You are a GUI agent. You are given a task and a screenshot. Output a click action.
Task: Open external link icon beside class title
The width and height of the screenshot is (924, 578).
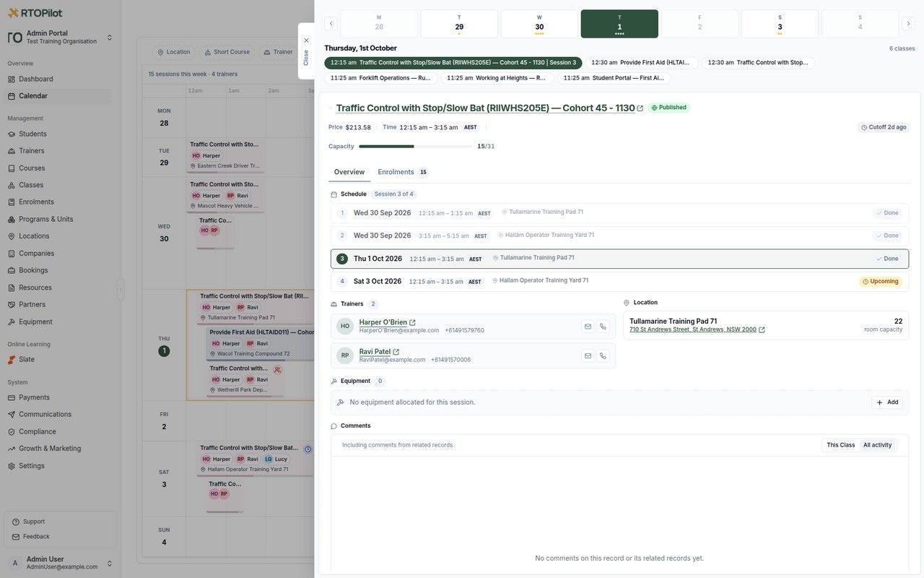(640, 108)
